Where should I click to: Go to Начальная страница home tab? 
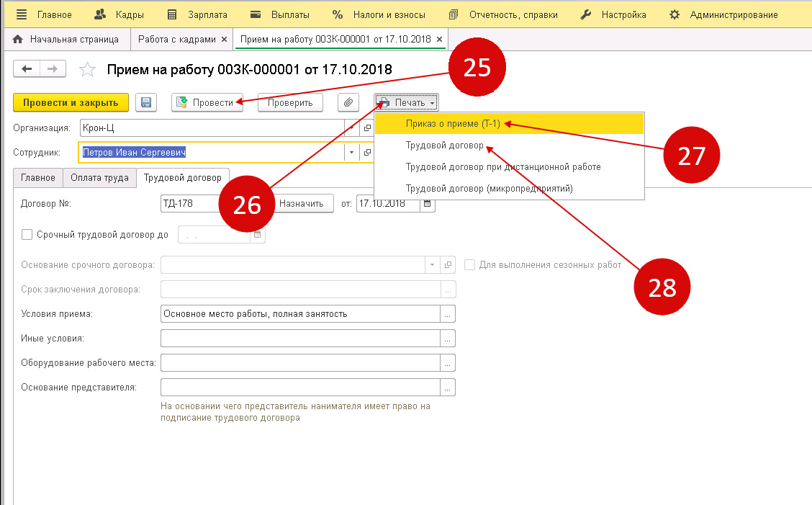coord(66,39)
